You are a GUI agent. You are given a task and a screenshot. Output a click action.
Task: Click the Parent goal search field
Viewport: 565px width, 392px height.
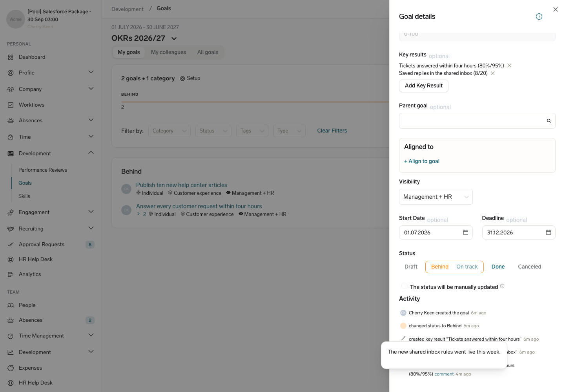477,121
